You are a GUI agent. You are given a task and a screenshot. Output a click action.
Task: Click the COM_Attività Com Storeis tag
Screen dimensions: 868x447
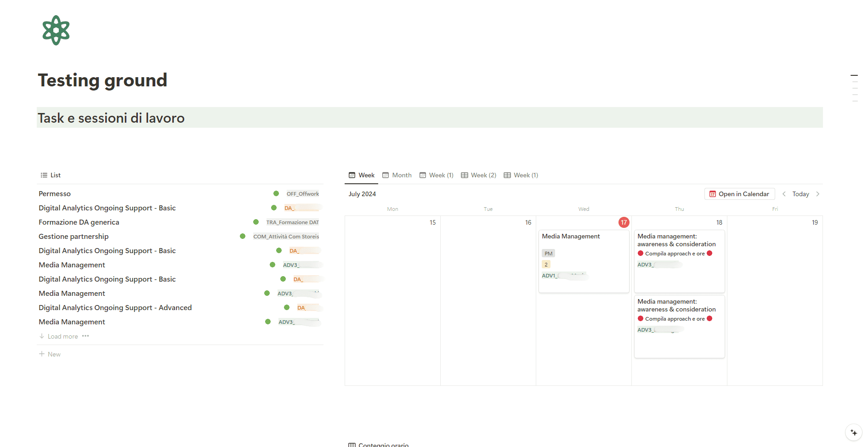coord(286,236)
